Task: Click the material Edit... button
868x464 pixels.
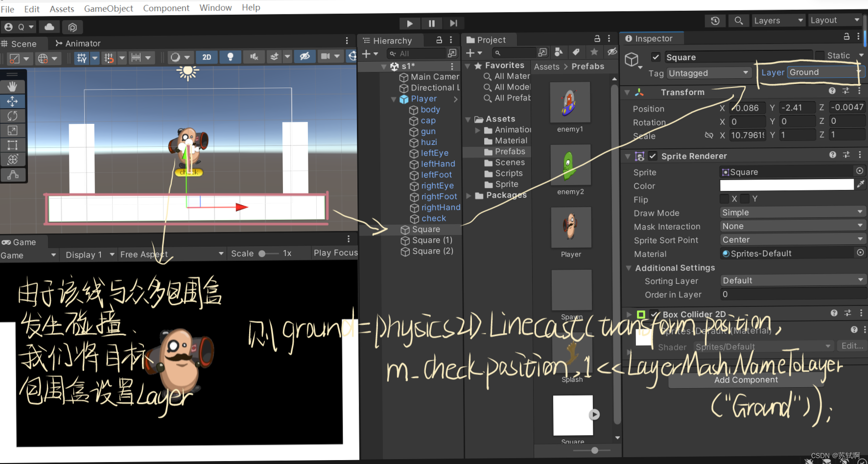Action: [x=852, y=346]
